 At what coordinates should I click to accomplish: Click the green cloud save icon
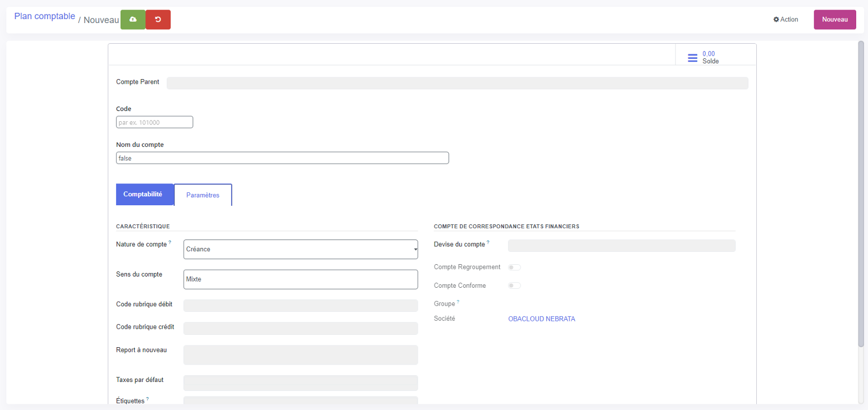(x=133, y=20)
